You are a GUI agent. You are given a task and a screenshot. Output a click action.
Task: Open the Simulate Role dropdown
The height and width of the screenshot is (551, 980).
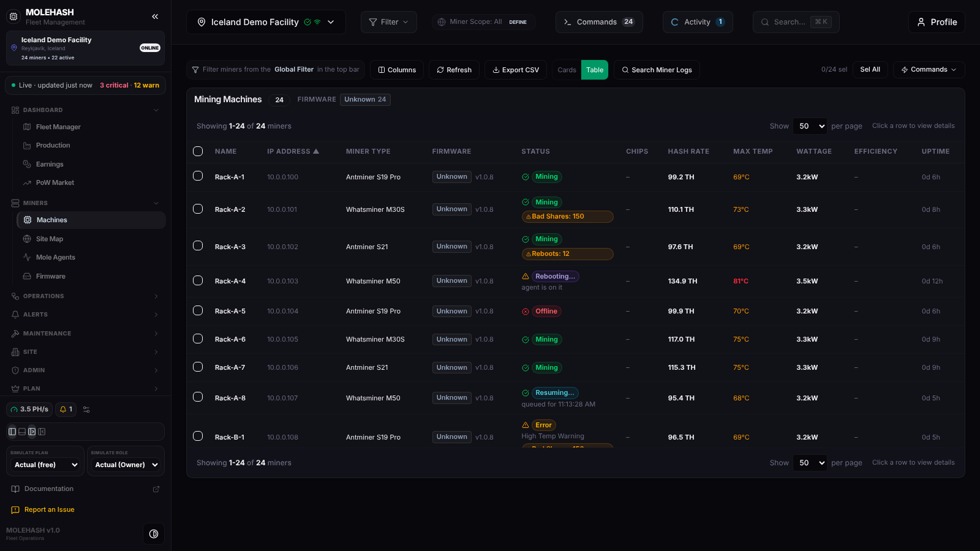[126, 465]
